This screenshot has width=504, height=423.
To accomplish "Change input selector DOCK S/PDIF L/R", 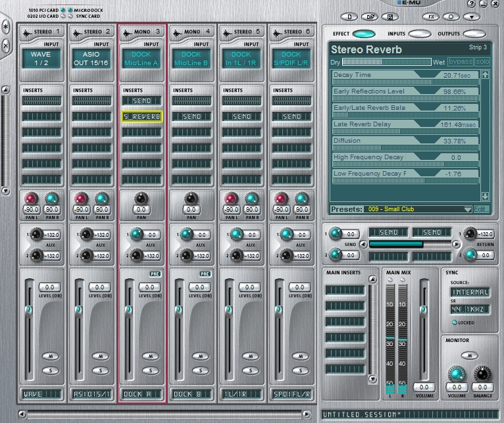I will coord(291,59).
